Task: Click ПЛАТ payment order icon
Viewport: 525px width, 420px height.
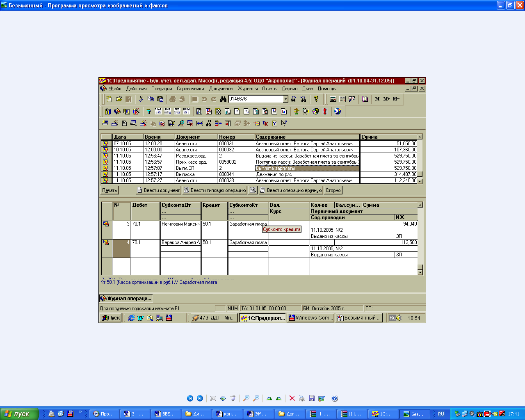Action: pyautogui.click(x=158, y=111)
